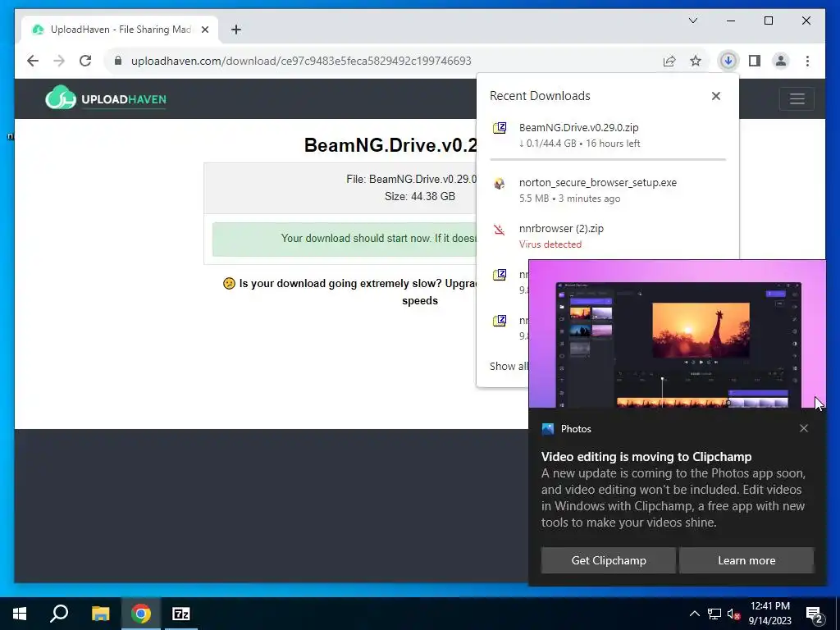Screen dimensions: 840x630
Task: Close the UploadHaven tab
Action: point(204,30)
